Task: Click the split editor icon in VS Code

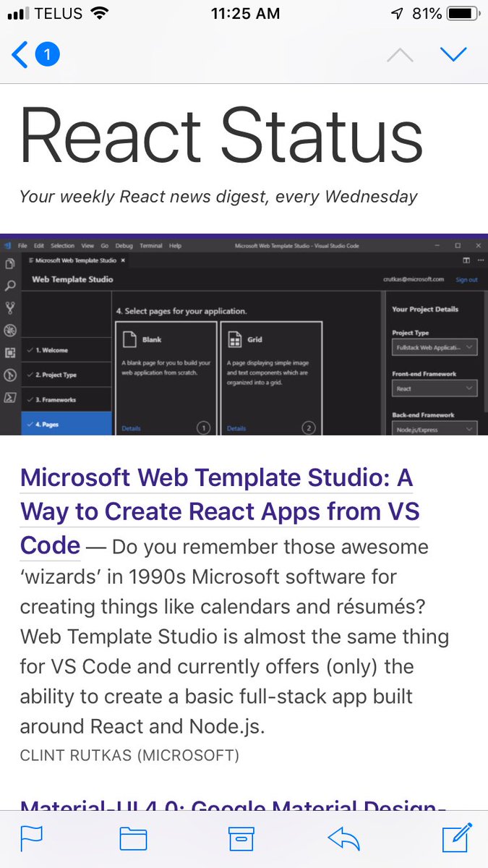Action: 466,260
